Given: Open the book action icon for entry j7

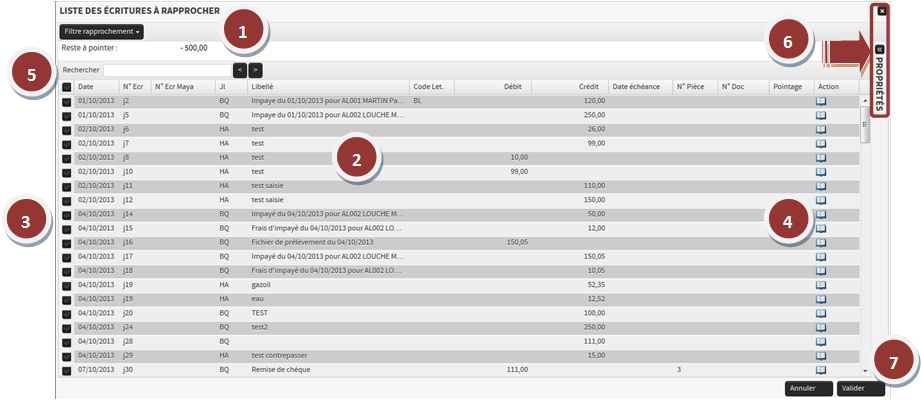Looking at the screenshot, I should [821, 143].
